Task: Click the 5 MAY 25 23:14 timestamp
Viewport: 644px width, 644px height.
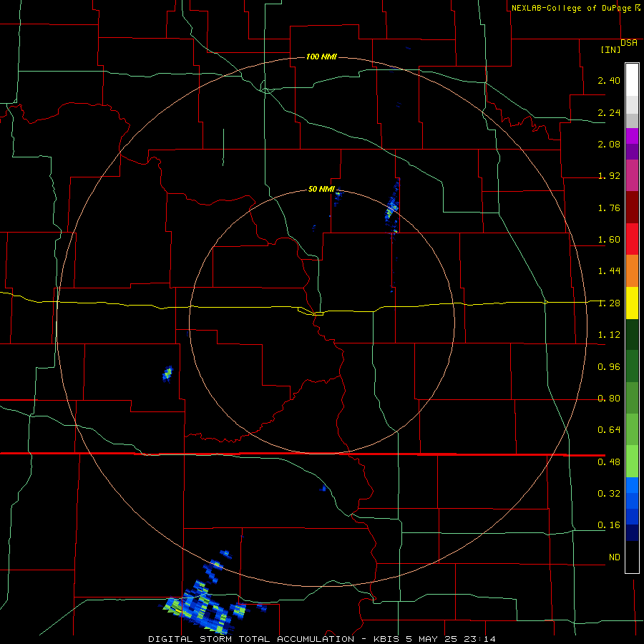Action: coord(451,639)
